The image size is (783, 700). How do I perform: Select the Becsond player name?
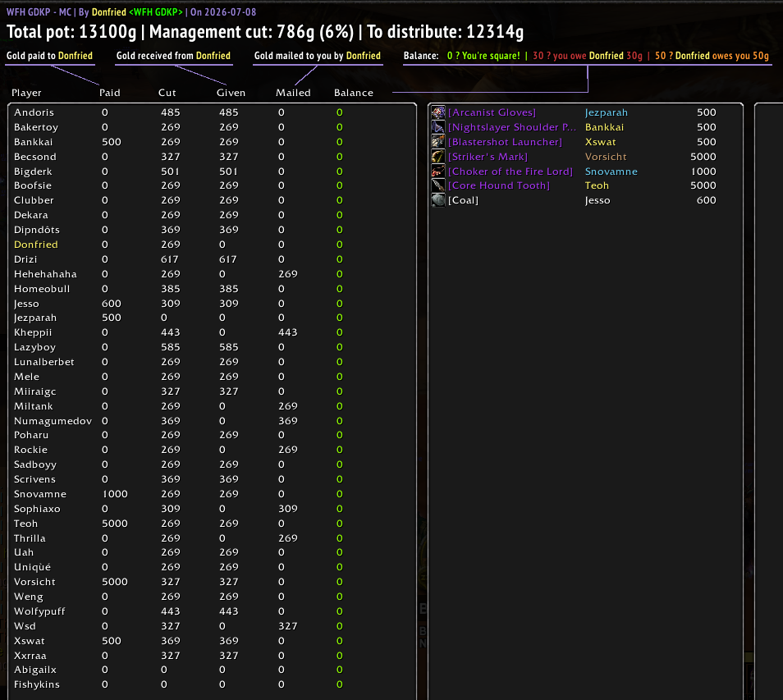[35, 157]
